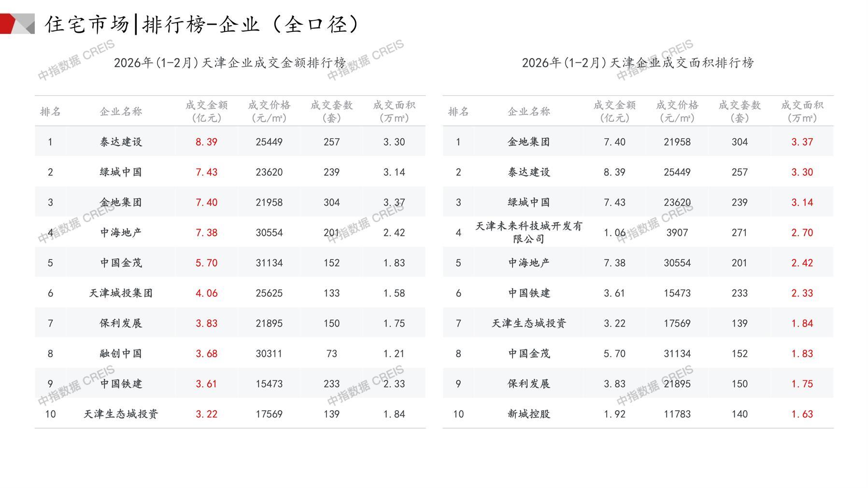Select the 30311 transaction price value

269,354
